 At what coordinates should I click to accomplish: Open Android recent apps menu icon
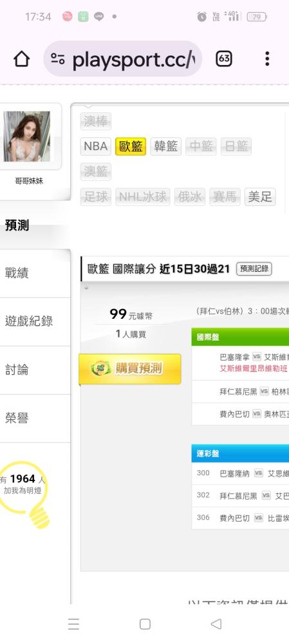tap(73, 624)
